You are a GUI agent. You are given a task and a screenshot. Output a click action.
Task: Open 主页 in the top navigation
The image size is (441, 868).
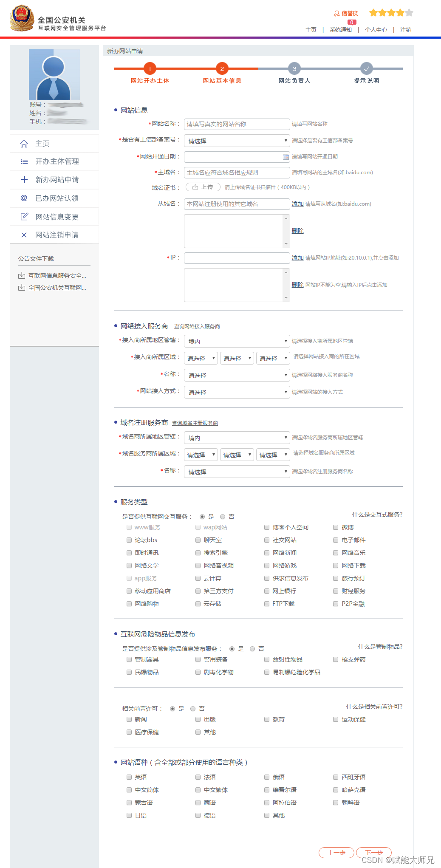311,30
